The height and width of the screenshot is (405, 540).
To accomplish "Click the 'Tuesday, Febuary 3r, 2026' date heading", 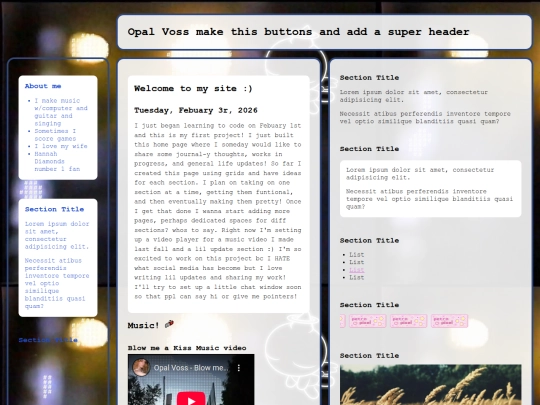I will click(x=196, y=110).
